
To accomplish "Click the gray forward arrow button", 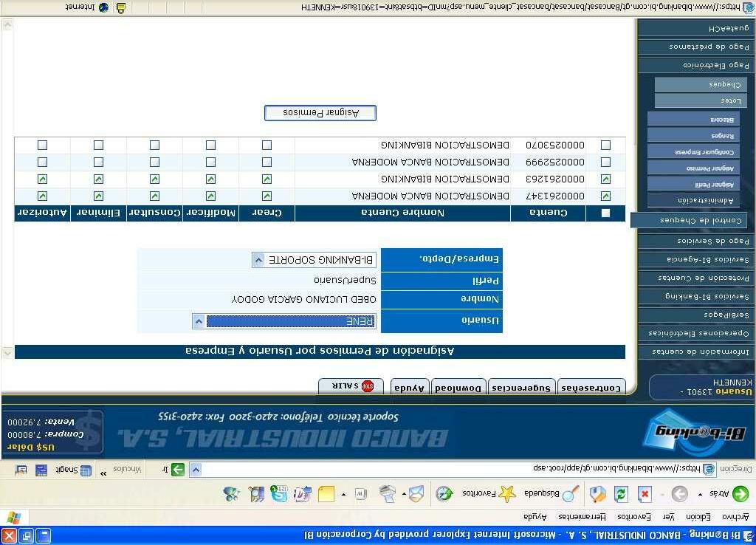I will pos(679,494).
